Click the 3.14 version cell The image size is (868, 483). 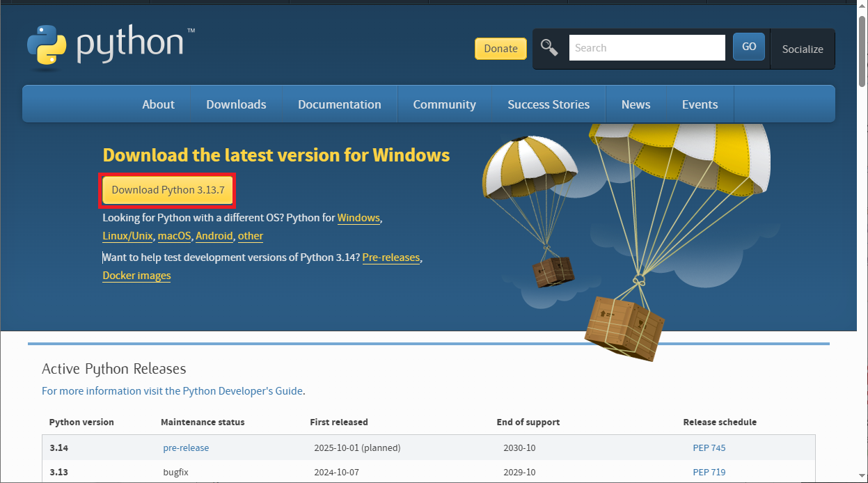(59, 448)
